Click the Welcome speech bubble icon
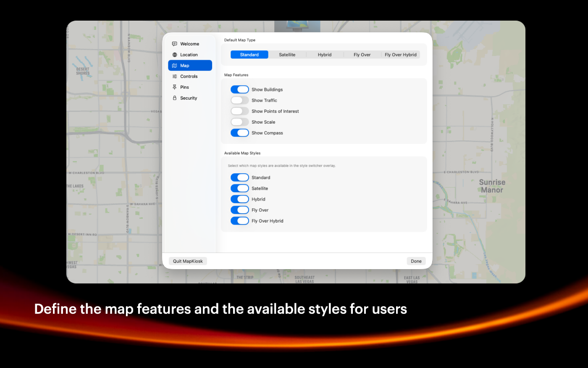 click(175, 44)
